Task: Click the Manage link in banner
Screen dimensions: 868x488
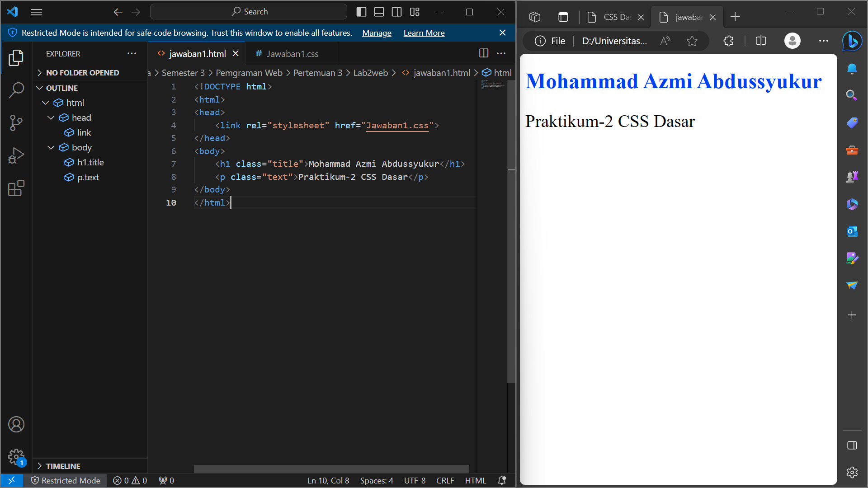Action: (377, 33)
